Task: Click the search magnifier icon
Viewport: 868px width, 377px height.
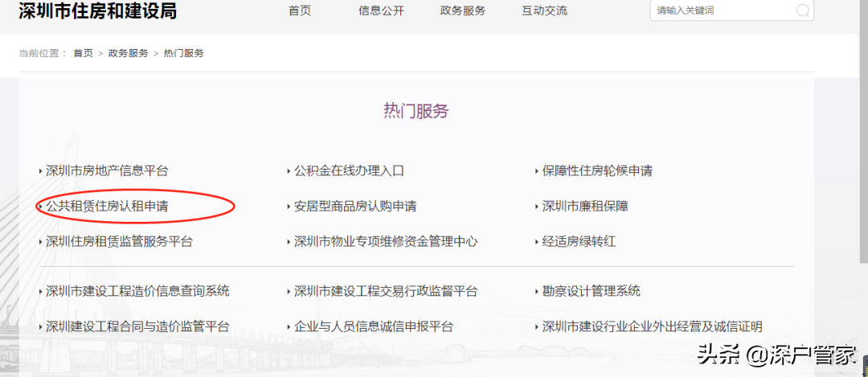Action: (x=803, y=10)
